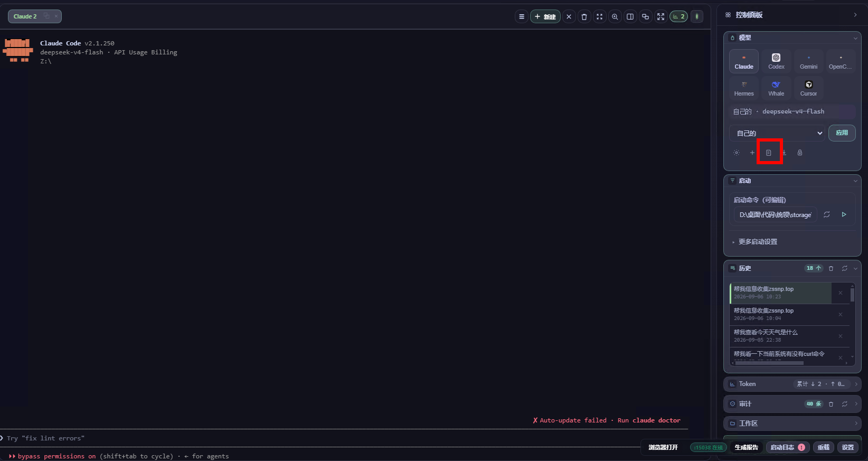
Task: Click the X icon next to the 新建 button
Action: coord(569,16)
